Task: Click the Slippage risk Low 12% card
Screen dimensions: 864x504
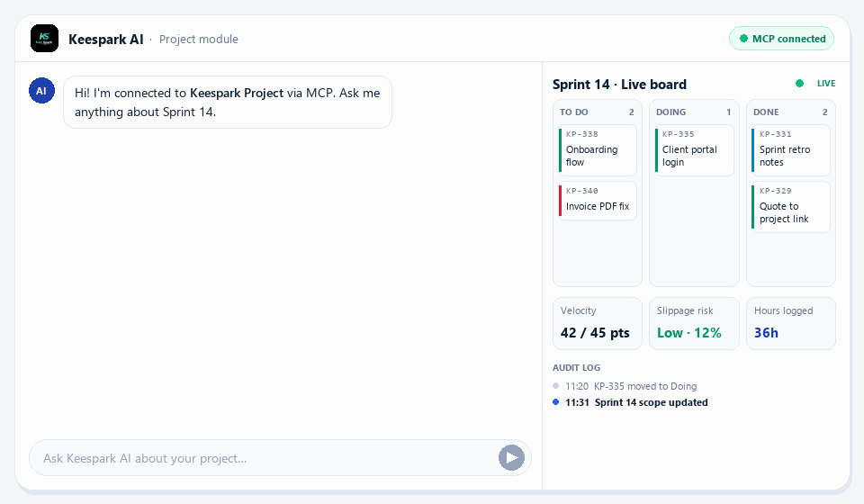Action: click(694, 323)
